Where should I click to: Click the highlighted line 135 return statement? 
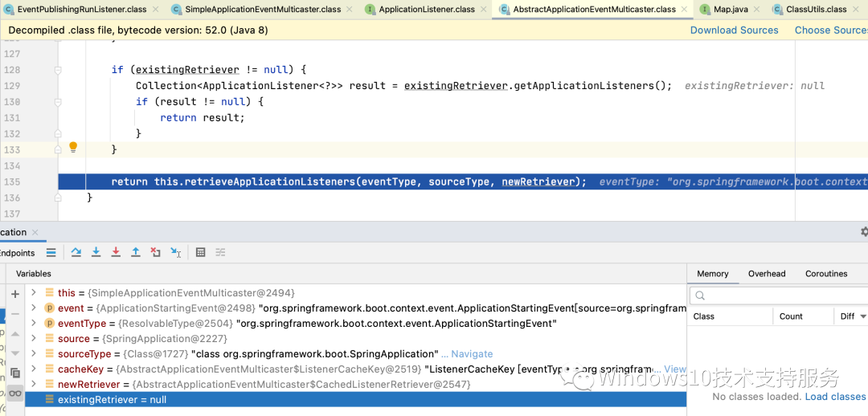(349, 182)
